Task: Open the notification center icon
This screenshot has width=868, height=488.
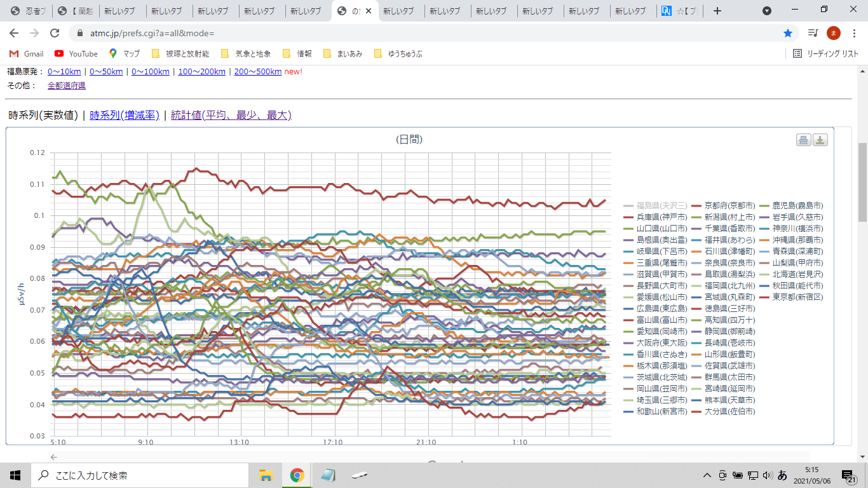Action: [x=848, y=475]
